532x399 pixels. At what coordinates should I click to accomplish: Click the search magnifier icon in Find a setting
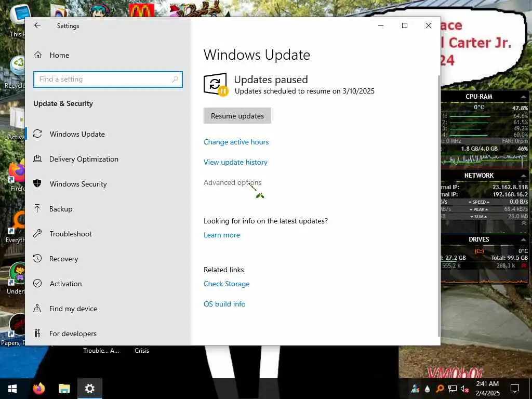(175, 79)
